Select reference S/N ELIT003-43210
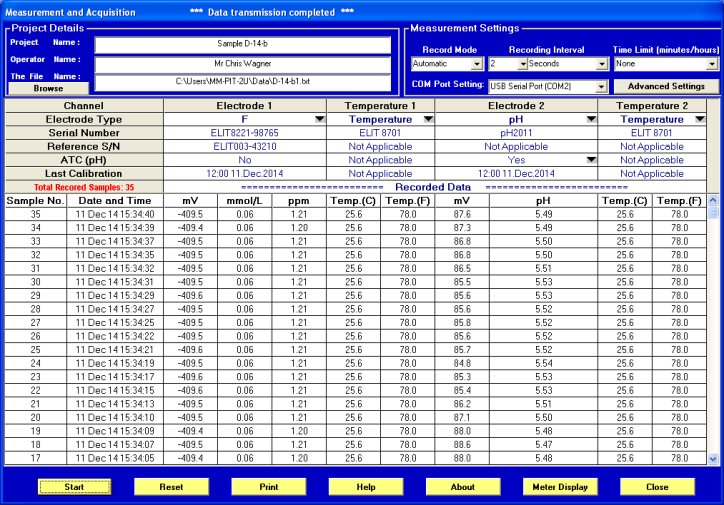 (244, 146)
